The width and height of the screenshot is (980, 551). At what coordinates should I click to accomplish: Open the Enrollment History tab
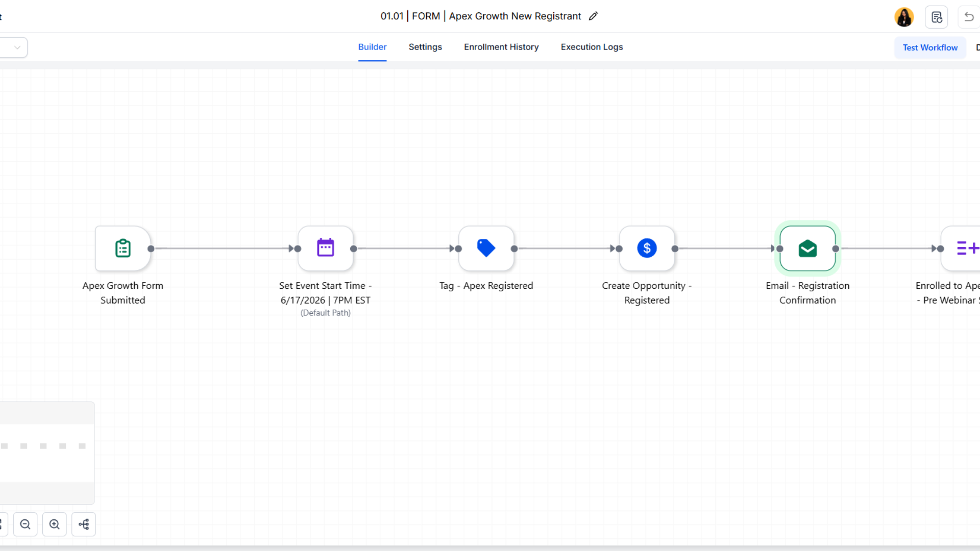501,47
